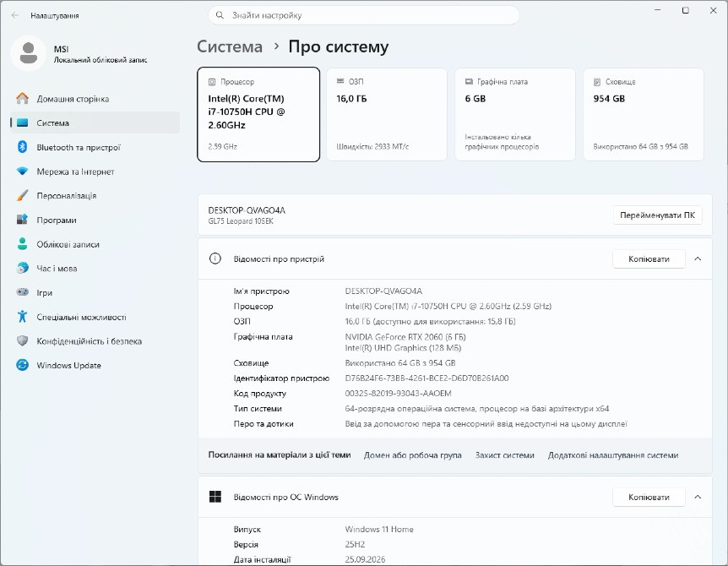Open the Захист системи link
The height and width of the screenshot is (566, 728).
click(505, 455)
